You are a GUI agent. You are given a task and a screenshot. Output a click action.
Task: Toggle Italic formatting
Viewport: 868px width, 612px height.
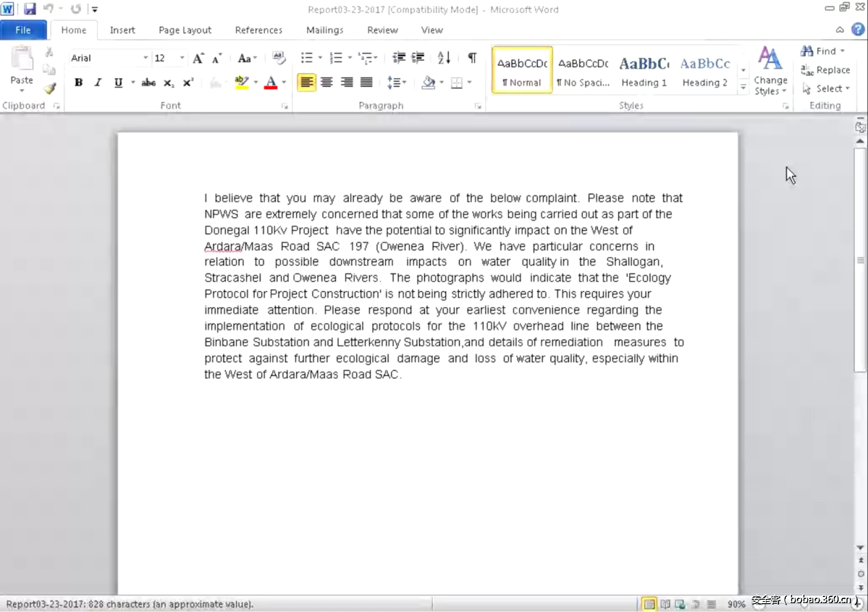click(x=98, y=83)
